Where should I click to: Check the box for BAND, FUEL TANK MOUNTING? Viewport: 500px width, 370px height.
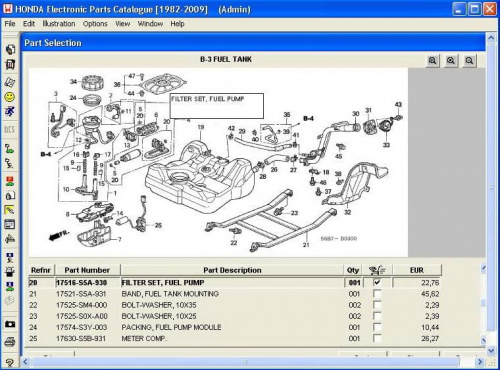377,294
